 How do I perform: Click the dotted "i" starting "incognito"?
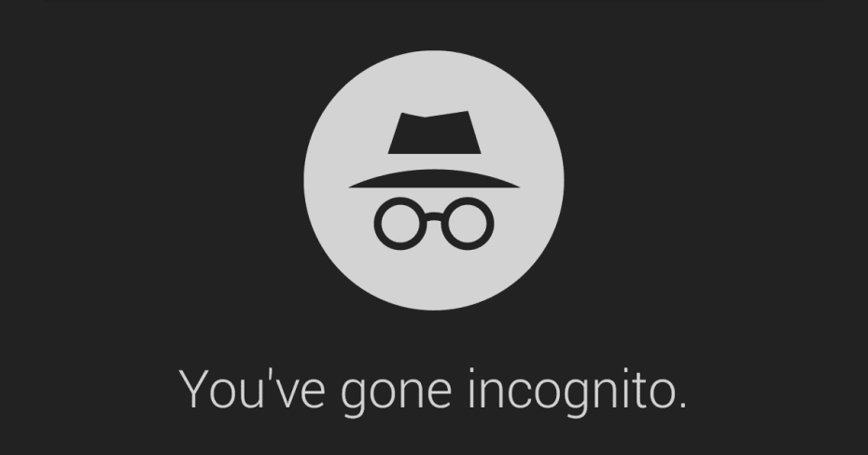click(473, 389)
